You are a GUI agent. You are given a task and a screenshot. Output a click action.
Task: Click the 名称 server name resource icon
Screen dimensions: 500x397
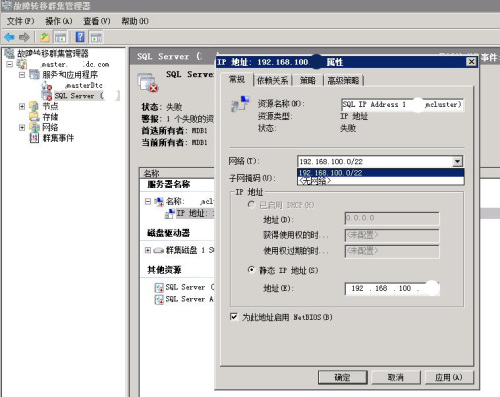click(x=159, y=201)
